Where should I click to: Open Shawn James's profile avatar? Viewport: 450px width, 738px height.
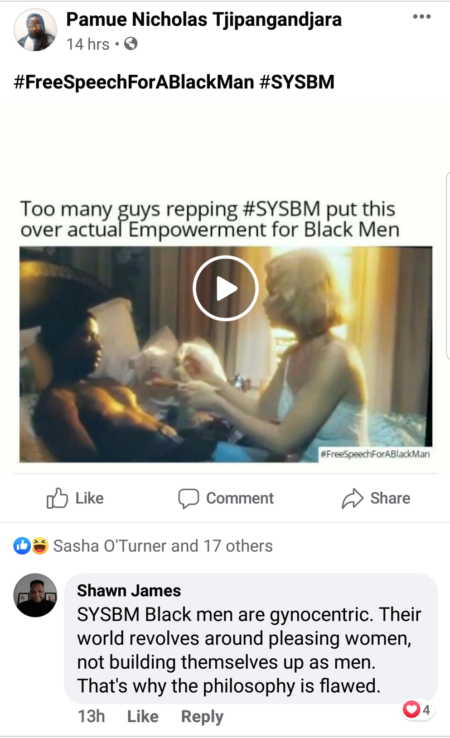(35, 595)
